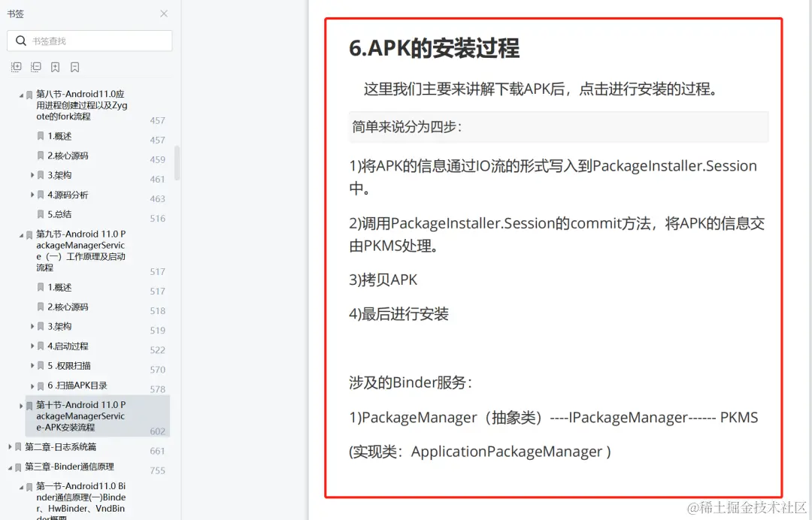The width and height of the screenshot is (812, 520).
Task: Open 3.架构 bookmark on page 461
Action: [59, 175]
